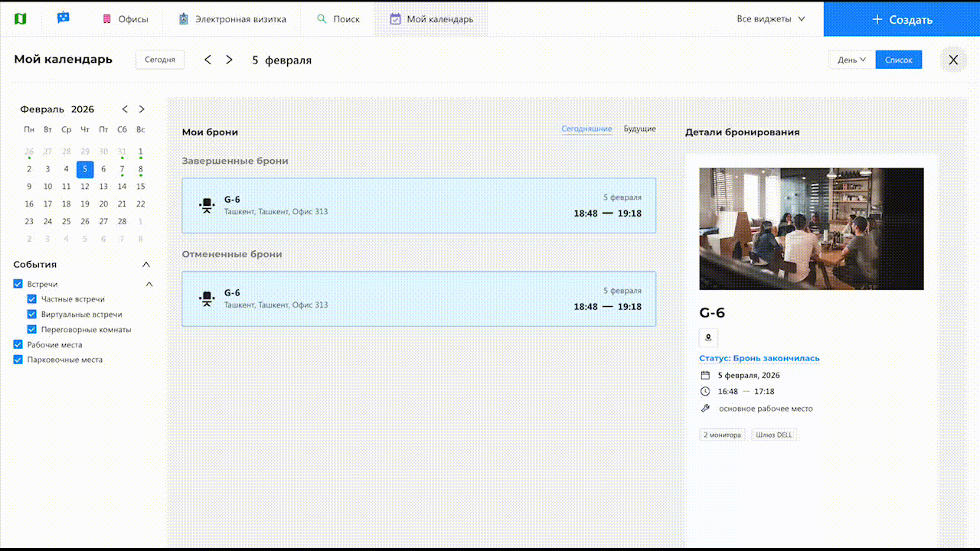Disable the Парковочные места checkbox
This screenshot has width=980, height=551.
[18, 359]
